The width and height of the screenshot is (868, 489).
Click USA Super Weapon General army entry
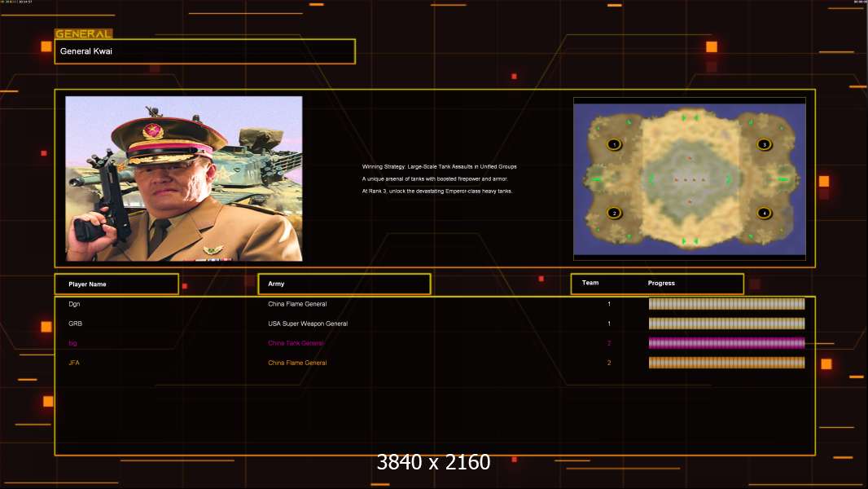pos(308,324)
